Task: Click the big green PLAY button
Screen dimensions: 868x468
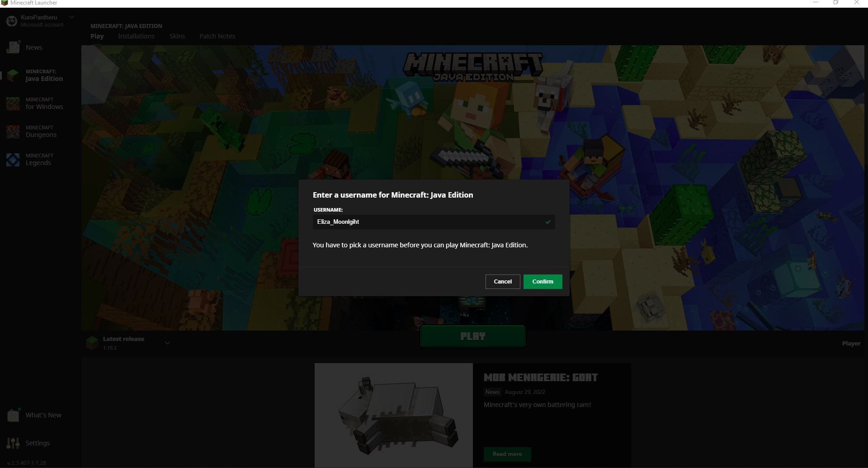Action: 472,336
